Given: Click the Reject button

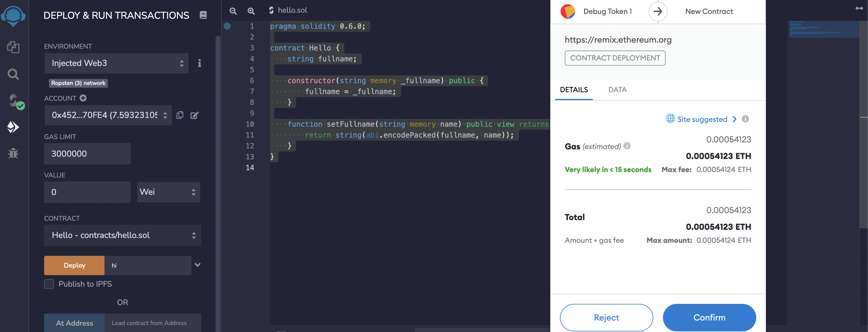Looking at the screenshot, I should (606, 317).
